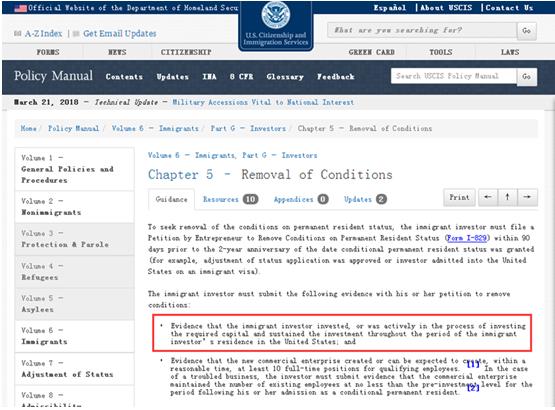
Task: Open Glossary in Policy Manual bar
Action: pyautogui.click(x=285, y=77)
